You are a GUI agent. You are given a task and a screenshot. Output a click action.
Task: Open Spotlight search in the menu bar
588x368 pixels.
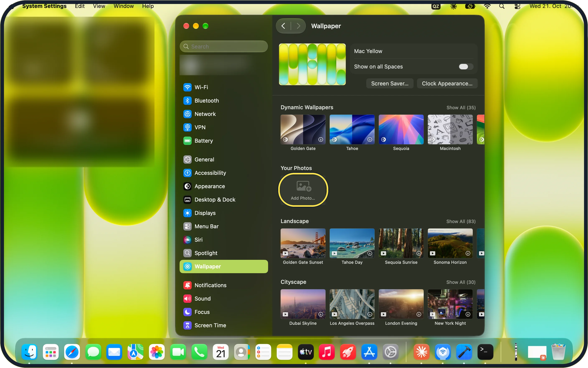pyautogui.click(x=502, y=6)
